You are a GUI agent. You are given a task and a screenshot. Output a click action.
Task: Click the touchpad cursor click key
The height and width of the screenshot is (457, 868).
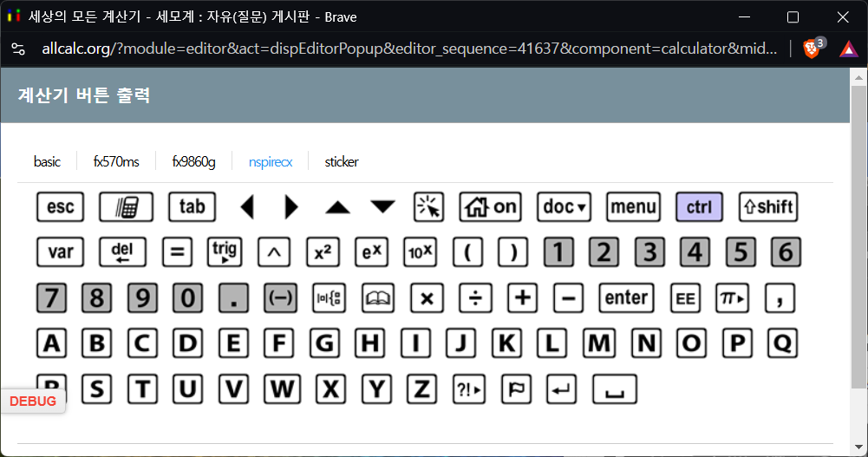(x=427, y=207)
